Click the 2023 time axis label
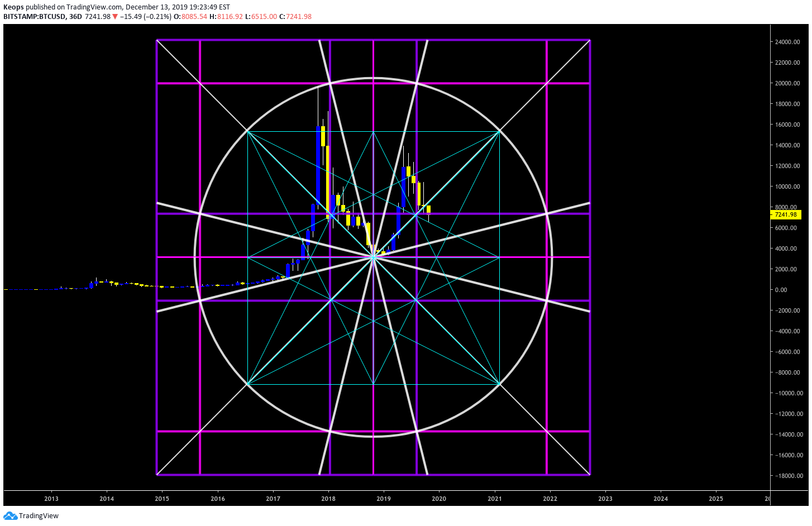 point(605,499)
